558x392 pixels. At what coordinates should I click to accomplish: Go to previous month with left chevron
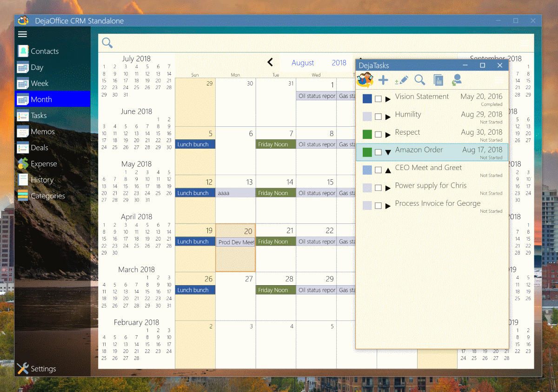270,62
